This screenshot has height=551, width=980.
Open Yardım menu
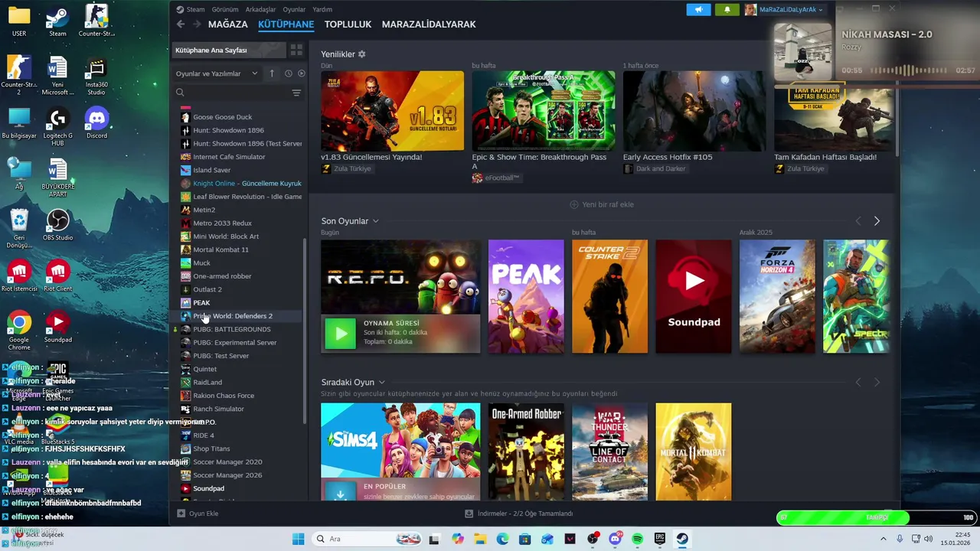(322, 9)
